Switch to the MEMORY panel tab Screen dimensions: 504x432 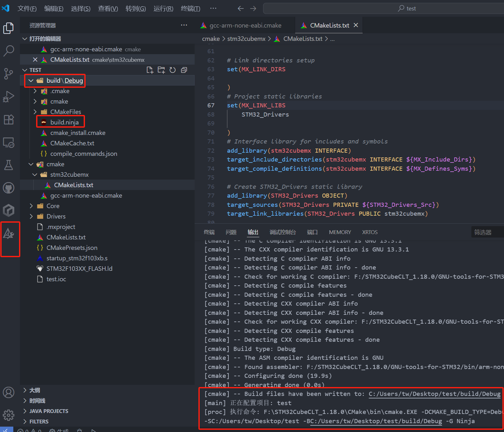pos(340,232)
